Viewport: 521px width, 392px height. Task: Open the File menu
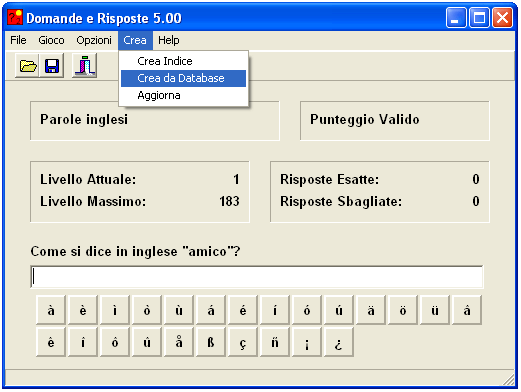tap(18, 40)
